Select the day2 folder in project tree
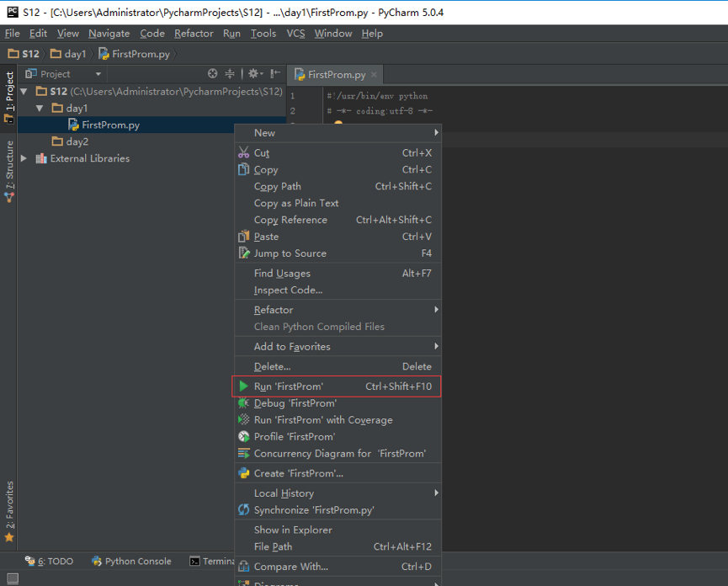The width and height of the screenshot is (728, 586). point(71,141)
